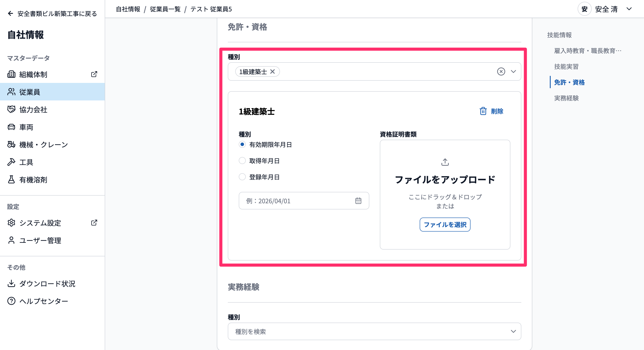This screenshot has width=644, height=350.
Task: Click the ユーザー管理 person icon
Action: click(x=11, y=240)
